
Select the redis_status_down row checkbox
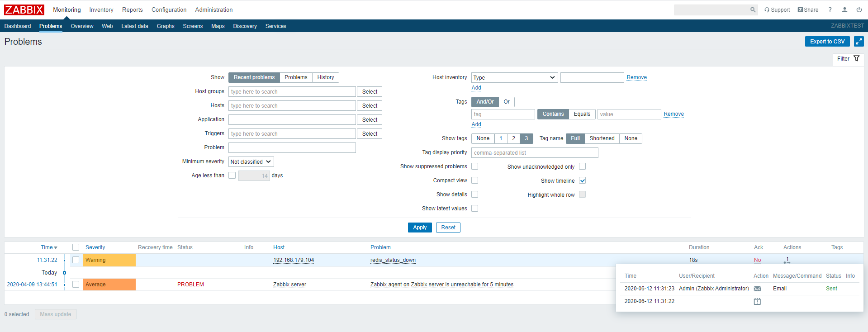(x=76, y=260)
